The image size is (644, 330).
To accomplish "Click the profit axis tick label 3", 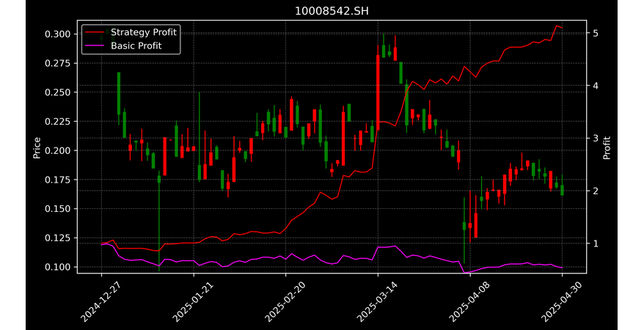I will click(595, 139).
